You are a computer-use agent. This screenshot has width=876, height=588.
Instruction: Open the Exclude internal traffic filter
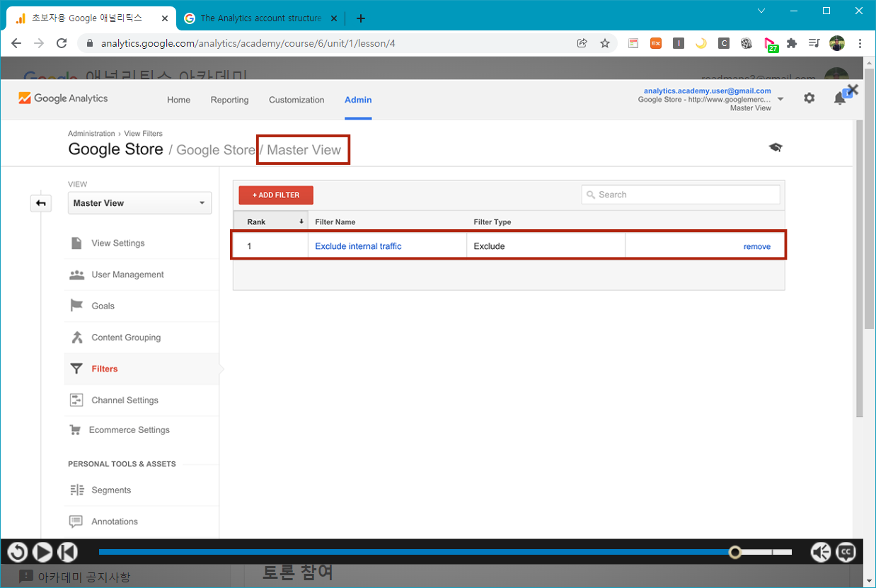pyautogui.click(x=358, y=246)
